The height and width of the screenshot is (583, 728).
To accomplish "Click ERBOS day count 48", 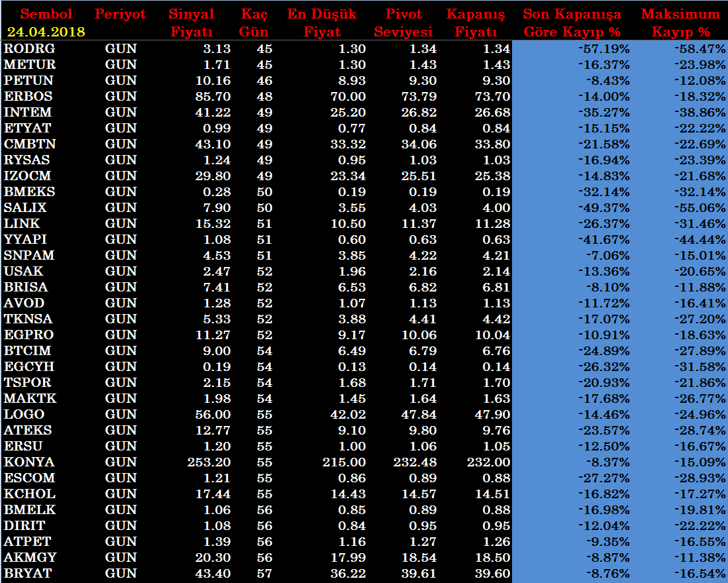I will pyautogui.click(x=265, y=97).
